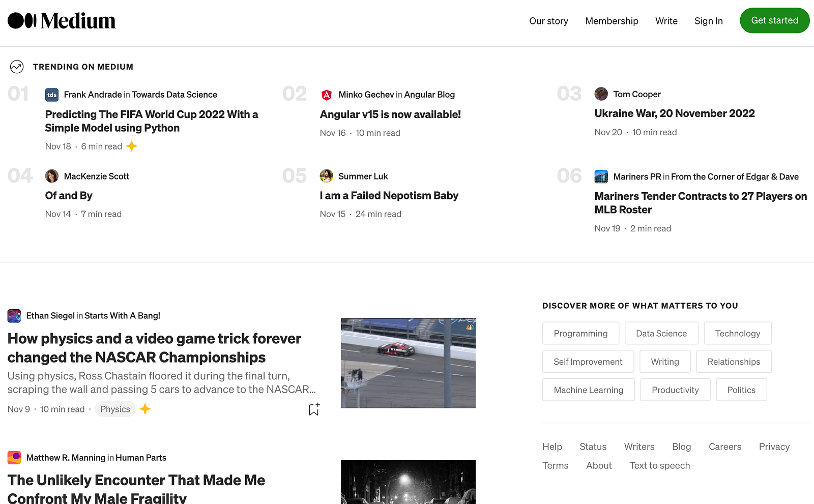
Task: Visit Starts With A Bang! publication link
Action: point(122,316)
